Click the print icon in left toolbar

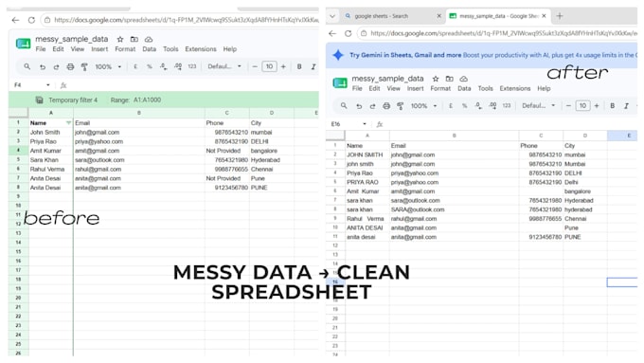point(70,66)
